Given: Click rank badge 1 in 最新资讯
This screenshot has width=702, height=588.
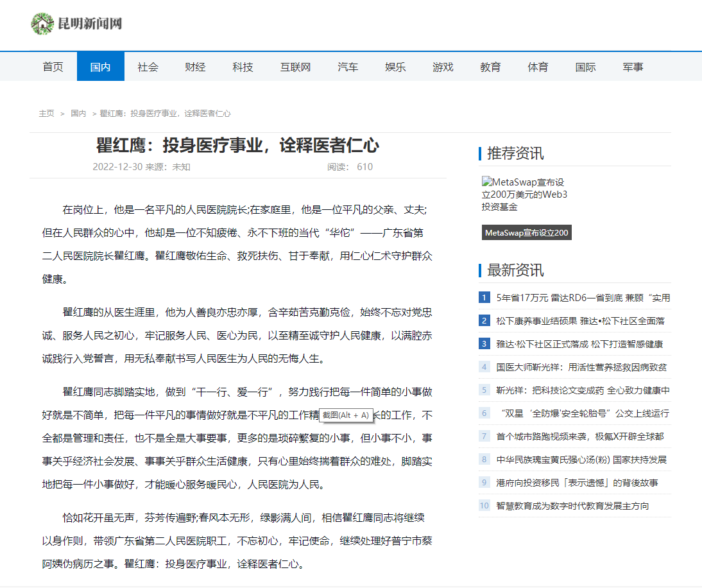Looking at the screenshot, I should 484,297.
